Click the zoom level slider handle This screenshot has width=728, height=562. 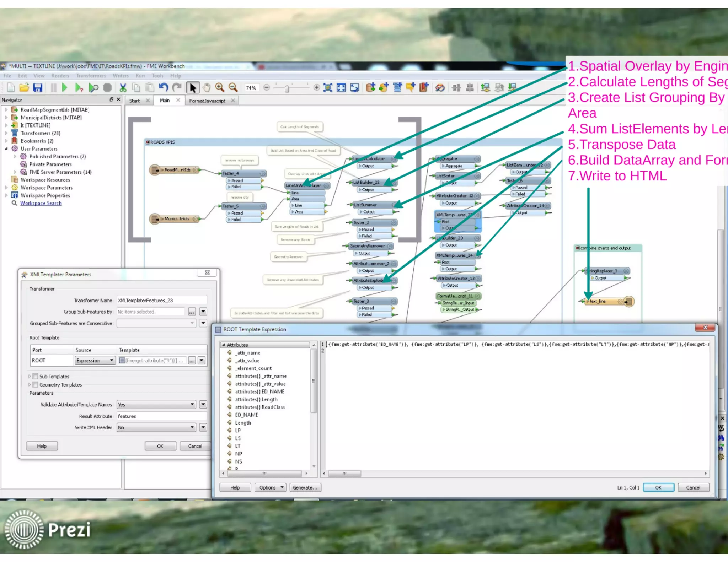point(287,88)
